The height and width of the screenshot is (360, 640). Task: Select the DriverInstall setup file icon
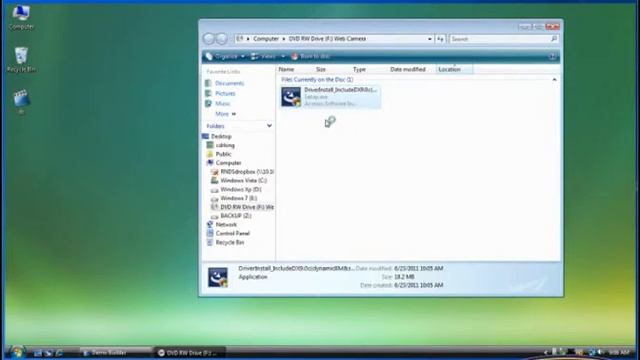291,97
